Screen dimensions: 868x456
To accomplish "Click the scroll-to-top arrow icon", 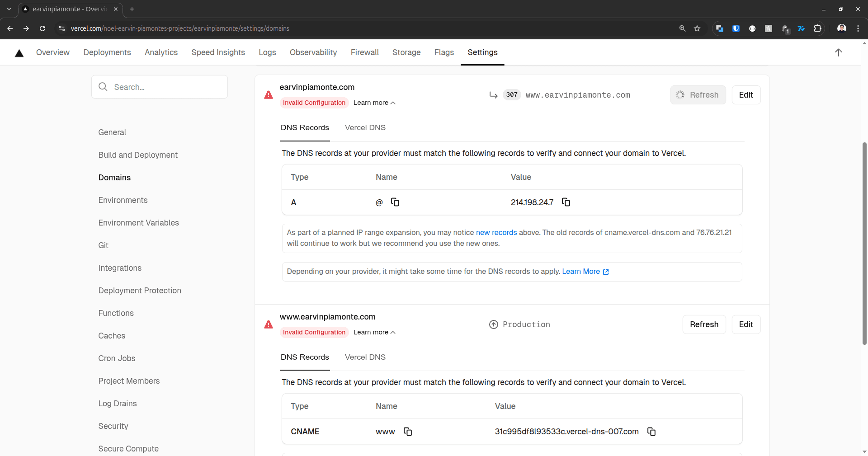I will [838, 52].
